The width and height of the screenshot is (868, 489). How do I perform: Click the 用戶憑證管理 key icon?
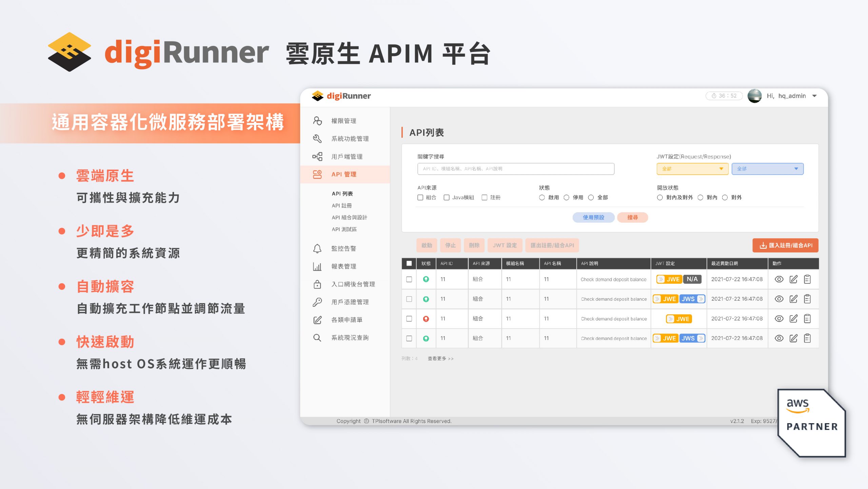click(x=317, y=302)
